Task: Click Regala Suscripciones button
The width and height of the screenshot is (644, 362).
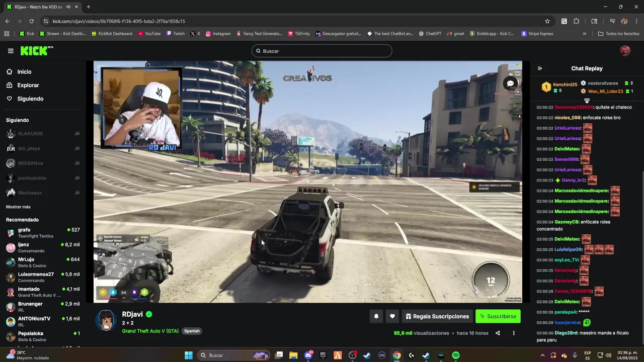Action: pyautogui.click(x=437, y=316)
